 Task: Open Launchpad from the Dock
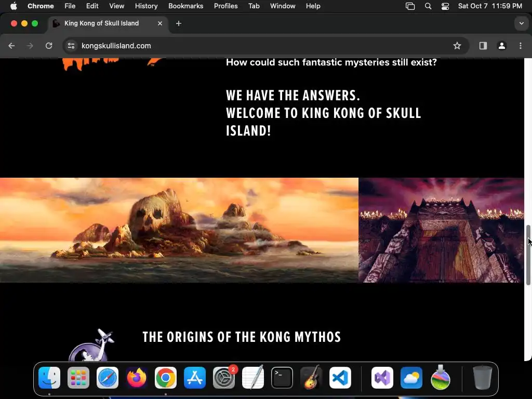click(x=78, y=378)
